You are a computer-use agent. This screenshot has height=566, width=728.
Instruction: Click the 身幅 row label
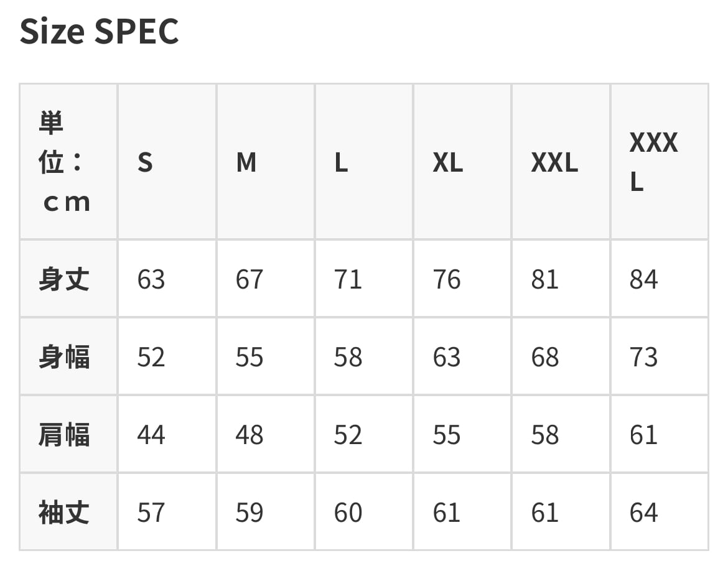[x=64, y=357]
